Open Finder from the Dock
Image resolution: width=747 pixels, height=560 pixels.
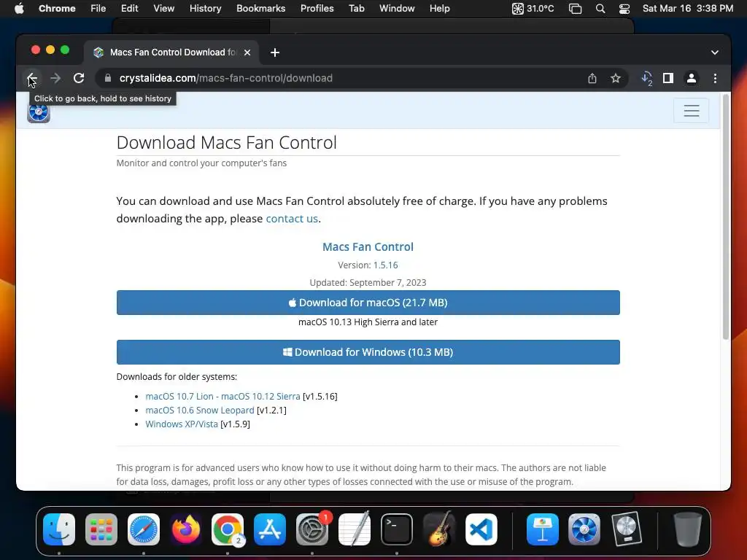59,529
